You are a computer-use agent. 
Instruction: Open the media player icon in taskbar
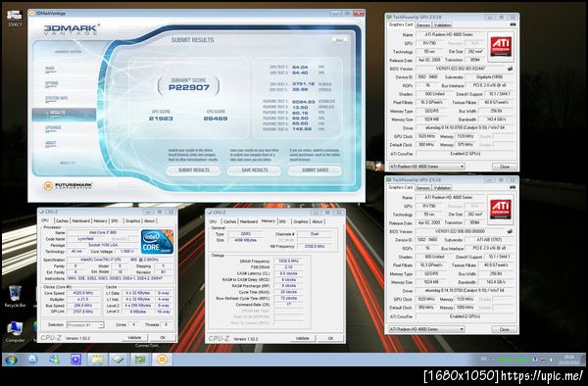75,360
